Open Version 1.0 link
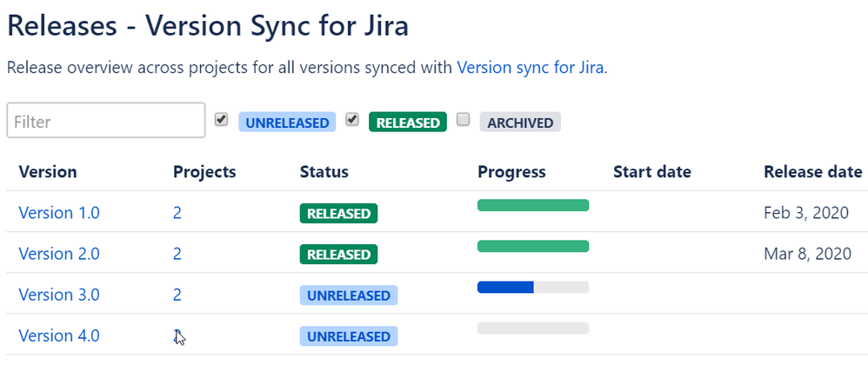 coord(59,213)
